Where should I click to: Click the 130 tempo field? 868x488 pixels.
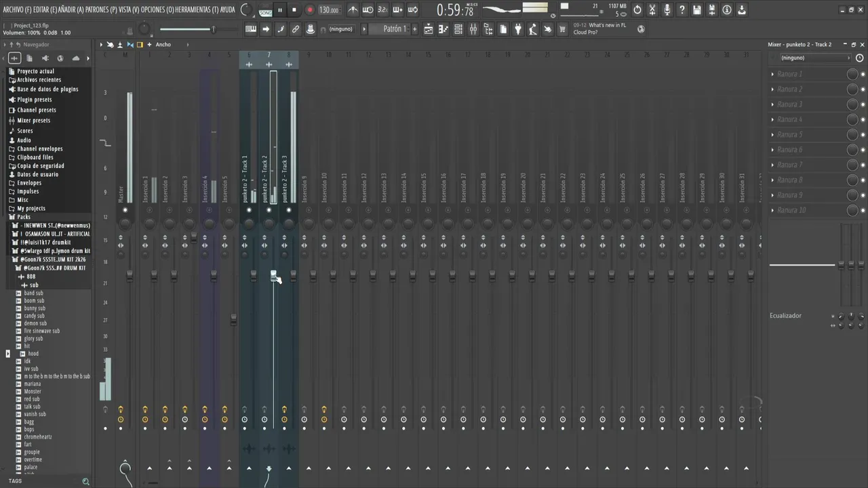(329, 9)
